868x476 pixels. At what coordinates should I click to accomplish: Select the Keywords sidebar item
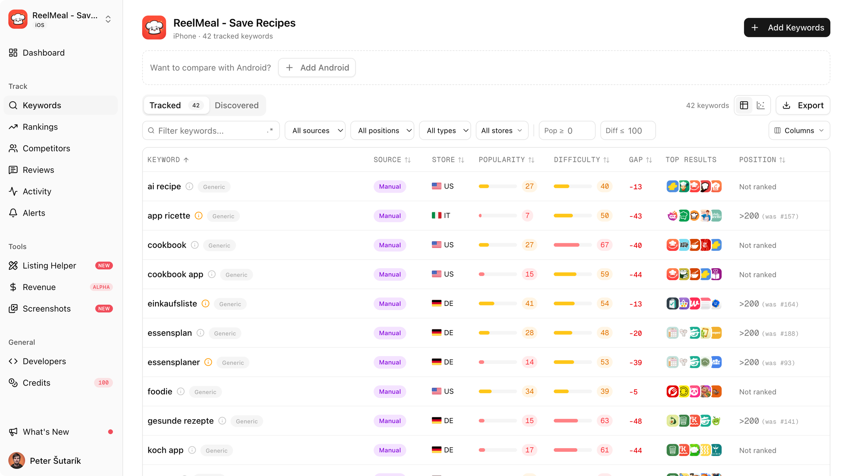coord(60,105)
